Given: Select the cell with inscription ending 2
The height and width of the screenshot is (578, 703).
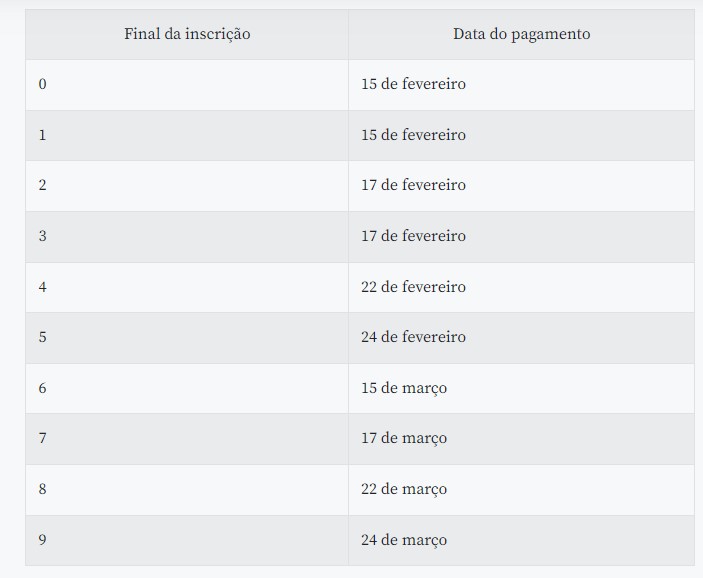Looking at the screenshot, I should [42, 185].
